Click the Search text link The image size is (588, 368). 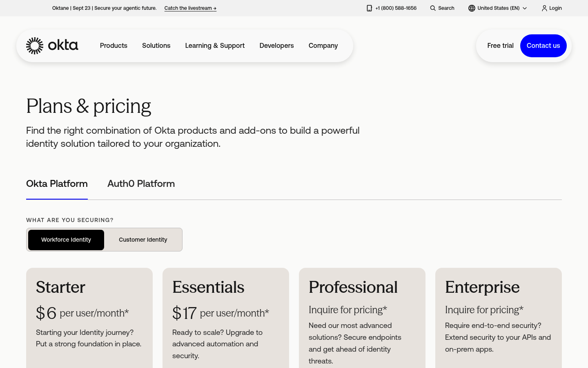point(446,8)
